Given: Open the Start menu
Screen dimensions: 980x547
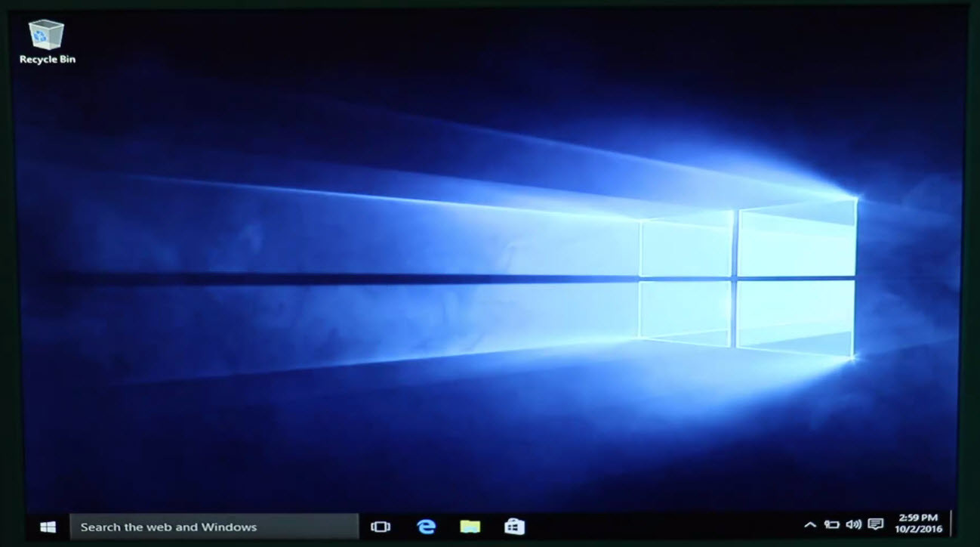Looking at the screenshot, I should pyautogui.click(x=48, y=527).
